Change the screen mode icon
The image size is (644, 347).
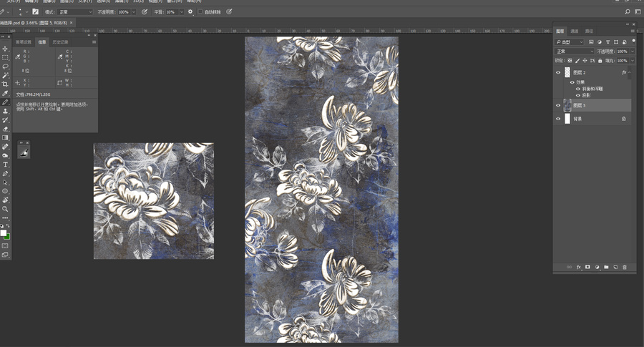coord(5,255)
